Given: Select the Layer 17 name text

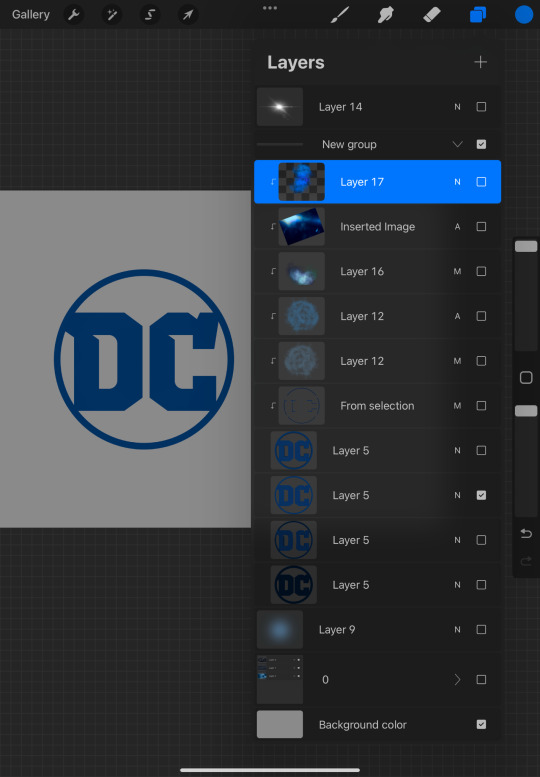Looking at the screenshot, I should pyautogui.click(x=362, y=182).
